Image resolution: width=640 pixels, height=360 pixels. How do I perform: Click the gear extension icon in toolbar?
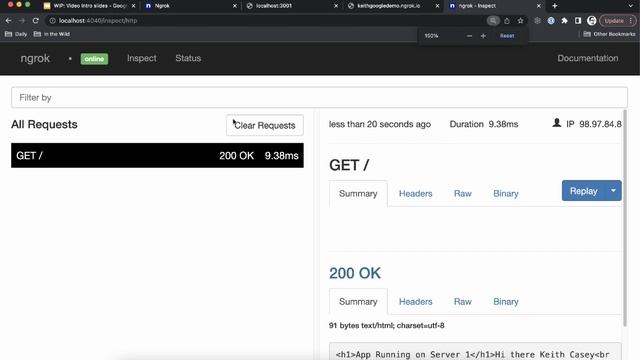(x=537, y=20)
